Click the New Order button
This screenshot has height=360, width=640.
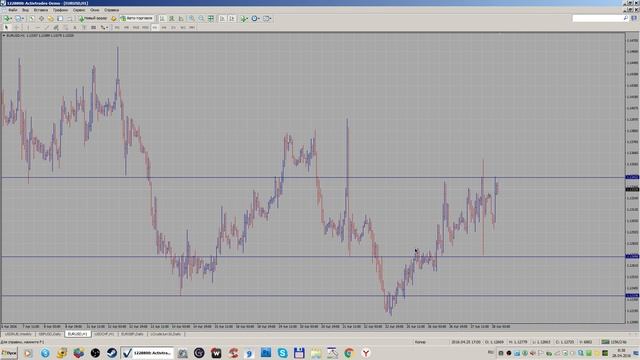pos(93,18)
